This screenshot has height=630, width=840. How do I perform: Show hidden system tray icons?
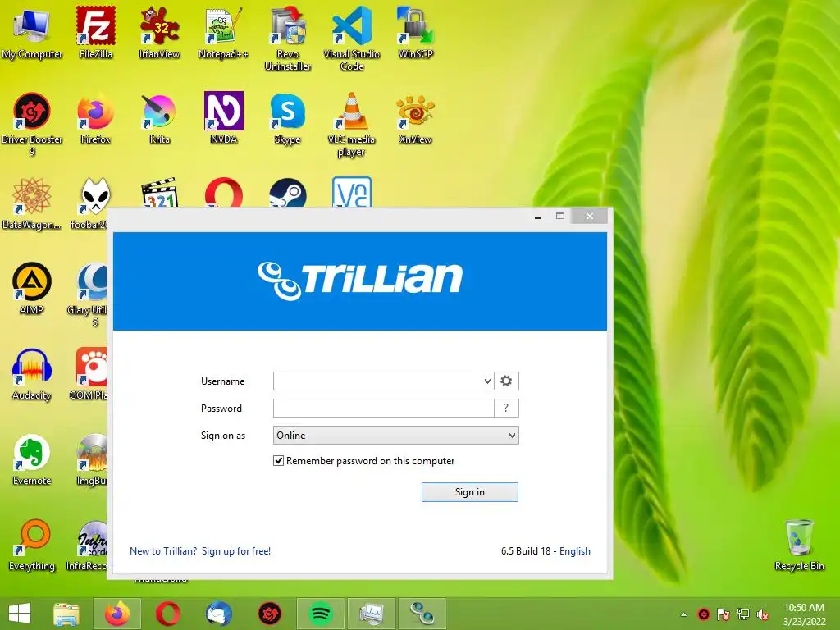point(683,614)
